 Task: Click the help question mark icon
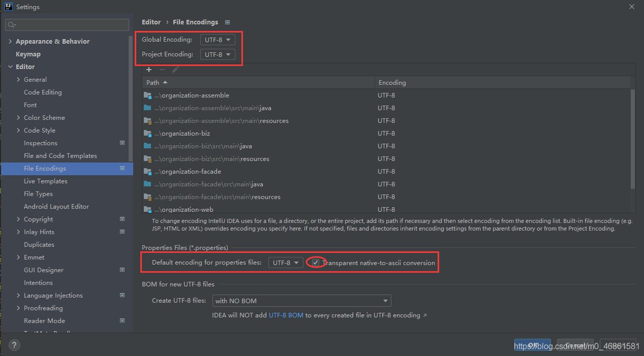[15, 345]
